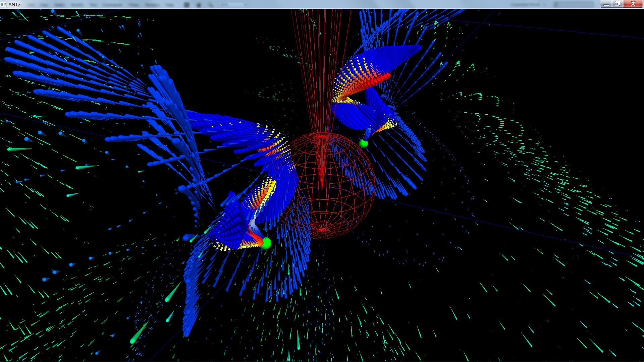Close the ANTz window
644x362 pixels.
[x=633, y=4]
